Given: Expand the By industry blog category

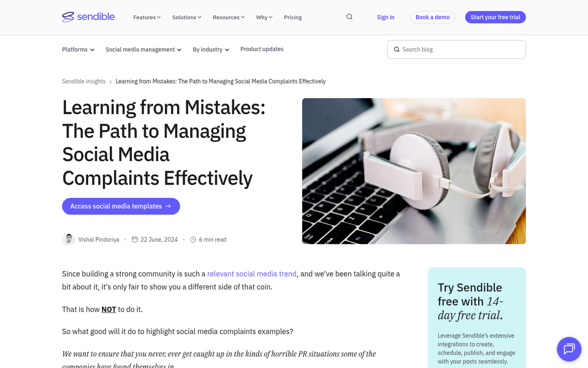Looking at the screenshot, I should 211,50.
